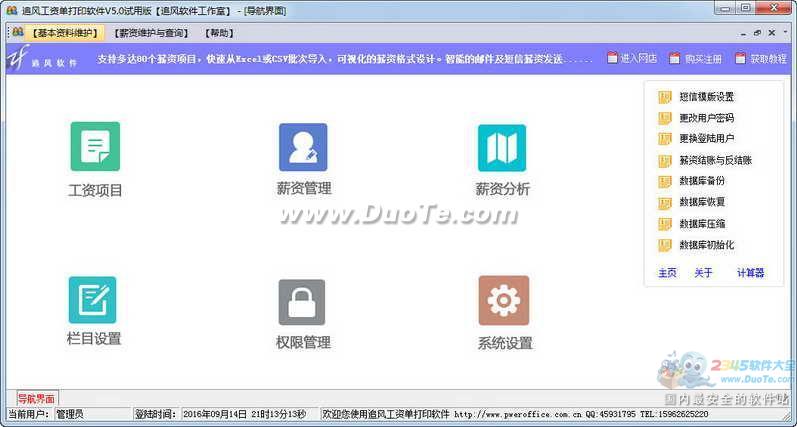Minimize the inner 导航界面 child window

743,33
